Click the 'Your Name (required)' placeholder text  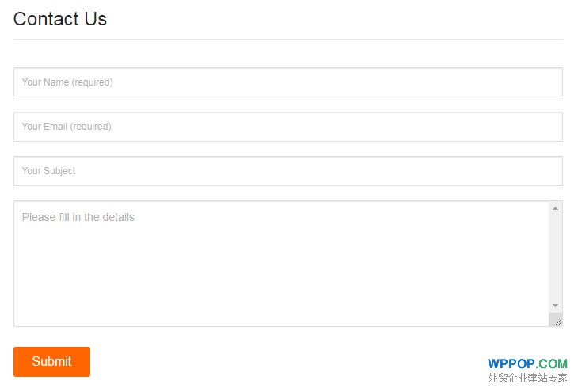(67, 82)
